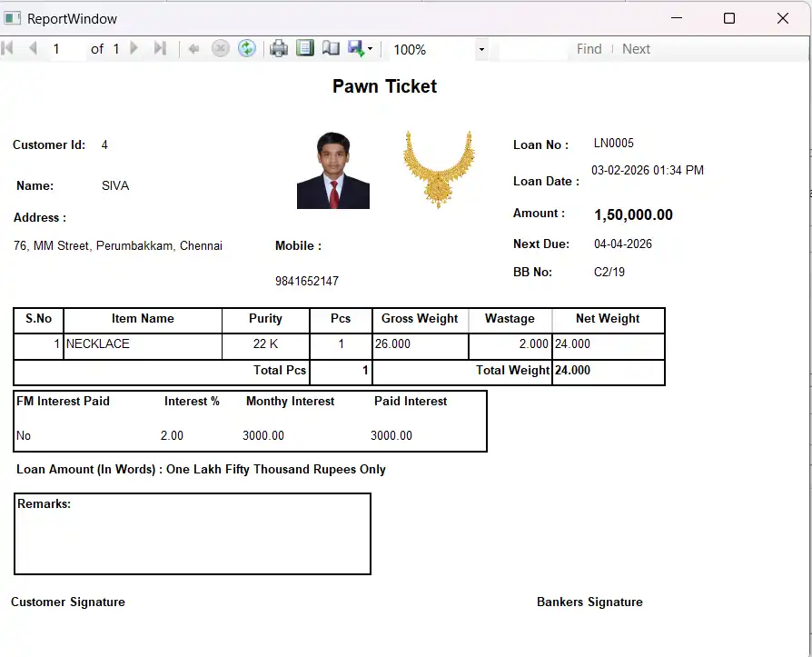Click the Pawn Ticket heading
Viewport: 812px width, 657px height.
pos(385,86)
